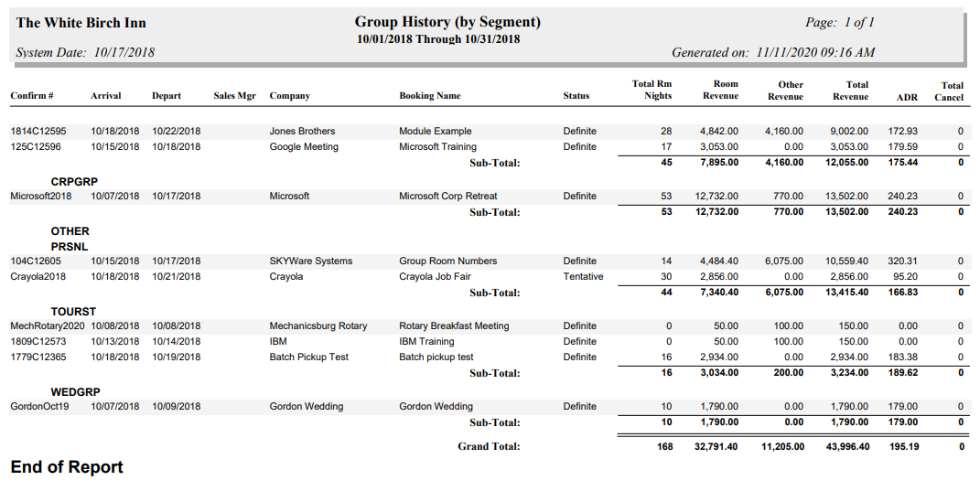Click the grand total revenue 43,996.40
Viewport: 980px width, 491px height.
coord(846,447)
